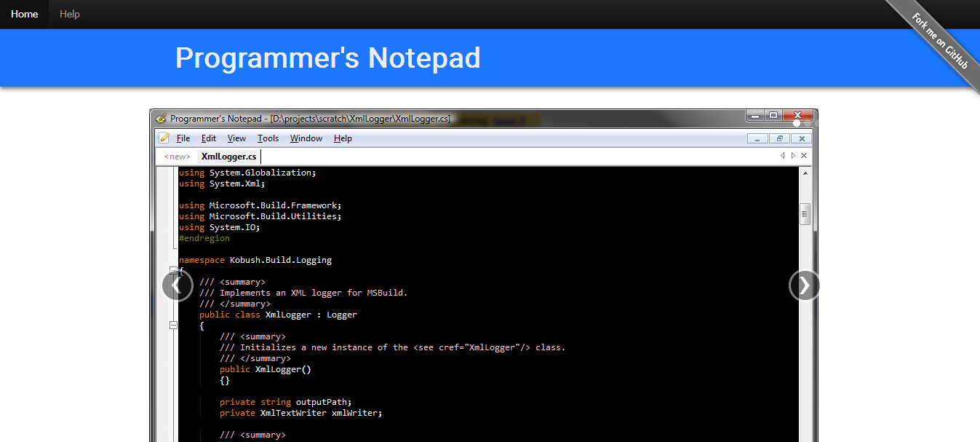Click 'public class XmlLogger : Logger' line
The width and height of the screenshot is (980, 442).
click(278, 315)
